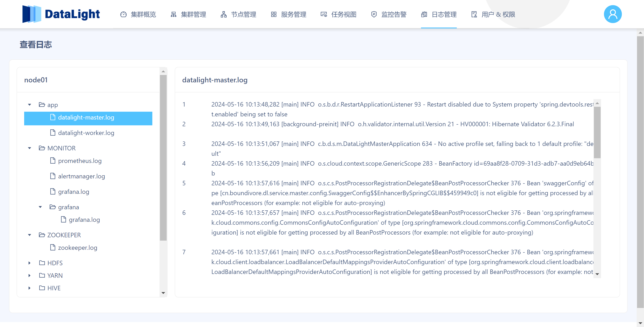Viewport: 644px width, 327px height.
Task: Click file icon of datalight-worker.log
Action: (53, 133)
